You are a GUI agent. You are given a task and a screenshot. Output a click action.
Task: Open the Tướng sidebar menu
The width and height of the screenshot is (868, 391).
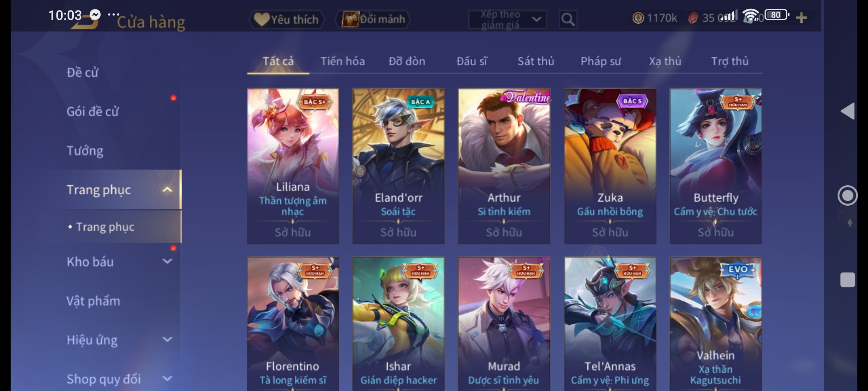[x=85, y=151]
